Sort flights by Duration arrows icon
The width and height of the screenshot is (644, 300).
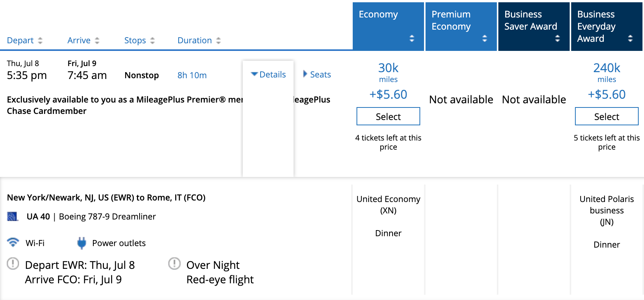218,41
